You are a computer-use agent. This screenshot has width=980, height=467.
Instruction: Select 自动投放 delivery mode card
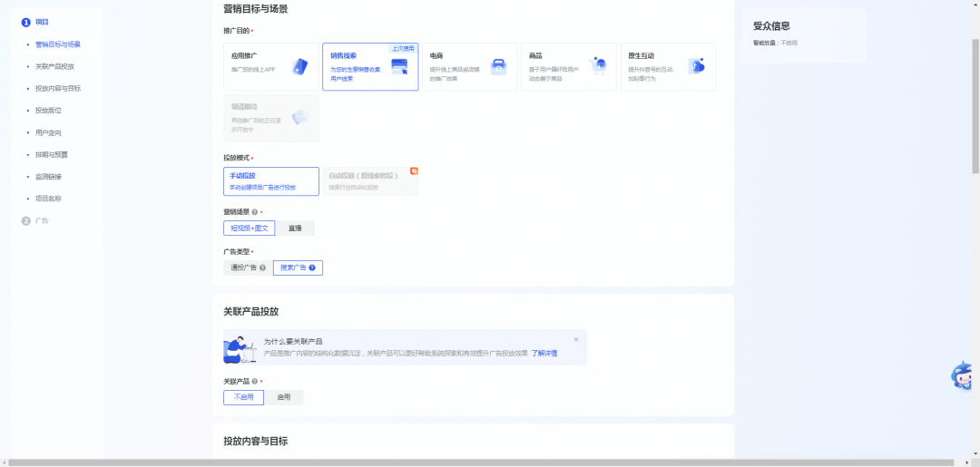370,181
